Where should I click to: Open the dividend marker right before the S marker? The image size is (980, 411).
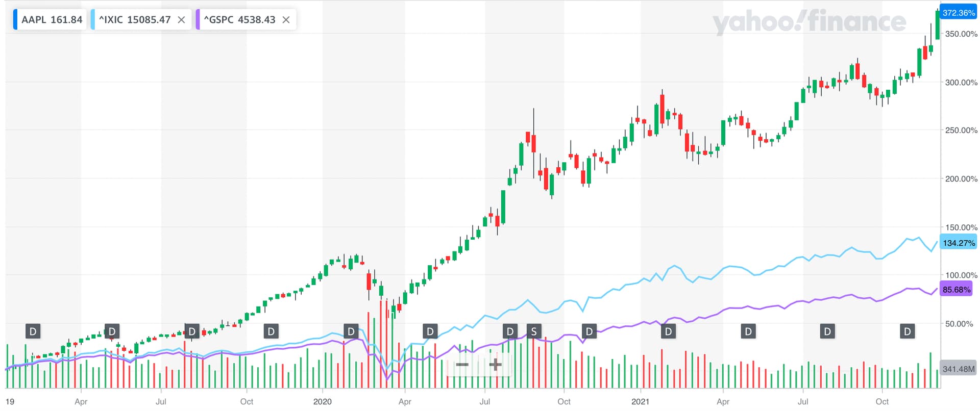tap(510, 331)
